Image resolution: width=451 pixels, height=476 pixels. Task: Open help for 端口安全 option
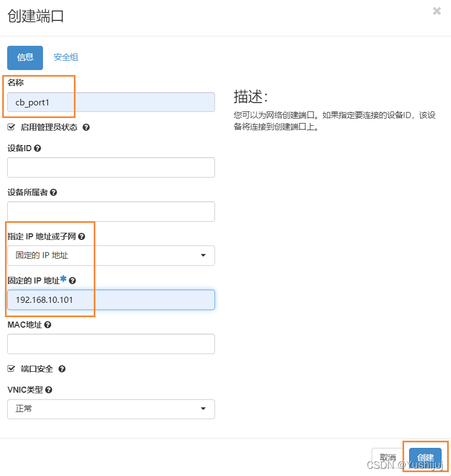coord(62,368)
